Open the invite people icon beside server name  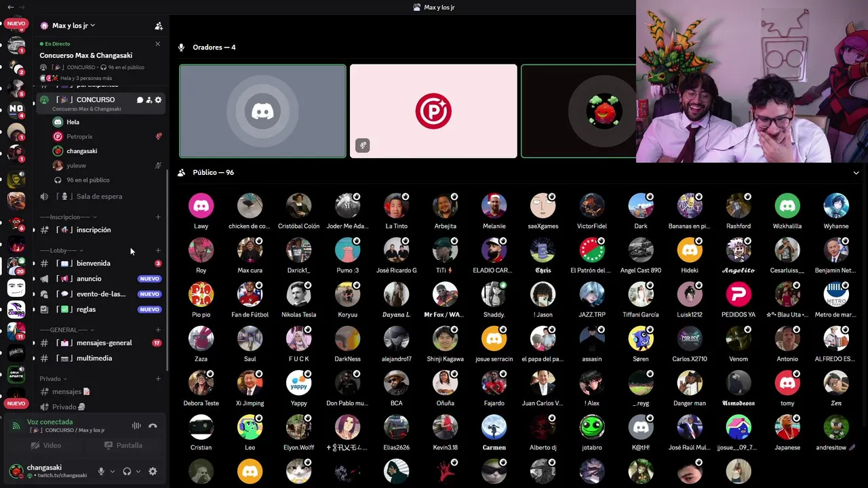click(159, 26)
